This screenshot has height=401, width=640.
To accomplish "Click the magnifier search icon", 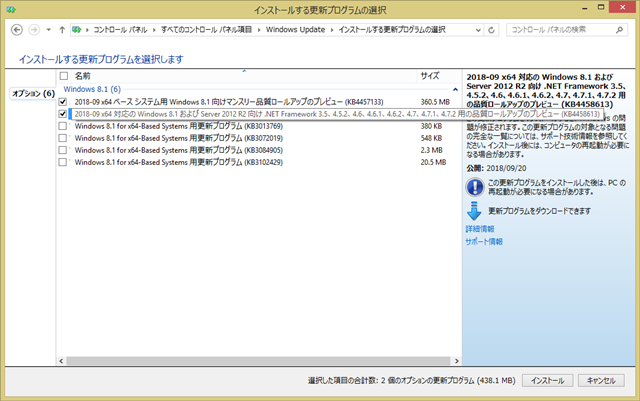I will click(620, 30).
